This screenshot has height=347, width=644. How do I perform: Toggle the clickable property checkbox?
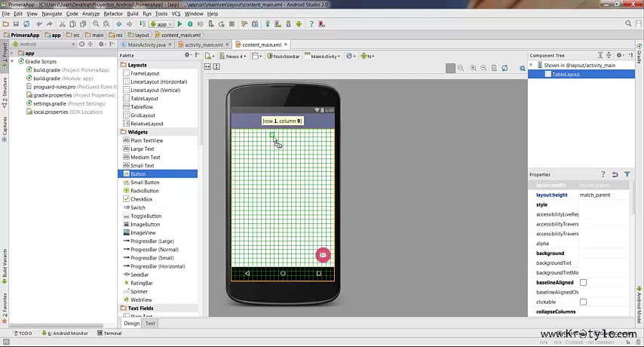(x=583, y=302)
